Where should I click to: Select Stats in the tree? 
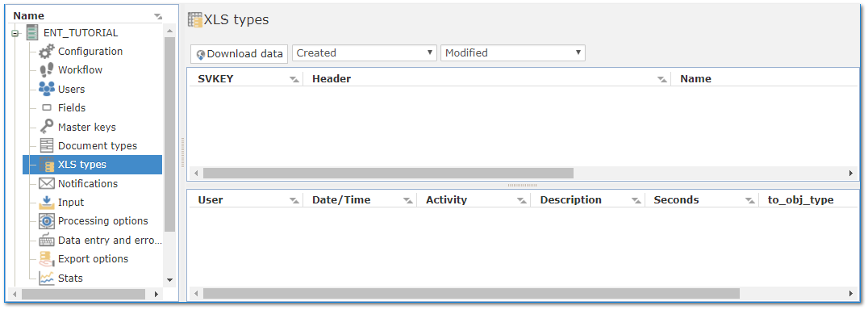pyautogui.click(x=70, y=278)
